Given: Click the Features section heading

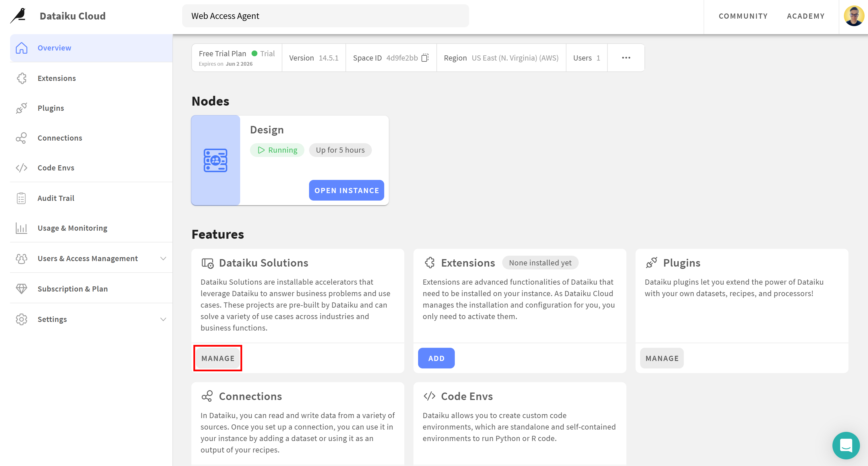Looking at the screenshot, I should click(x=218, y=234).
